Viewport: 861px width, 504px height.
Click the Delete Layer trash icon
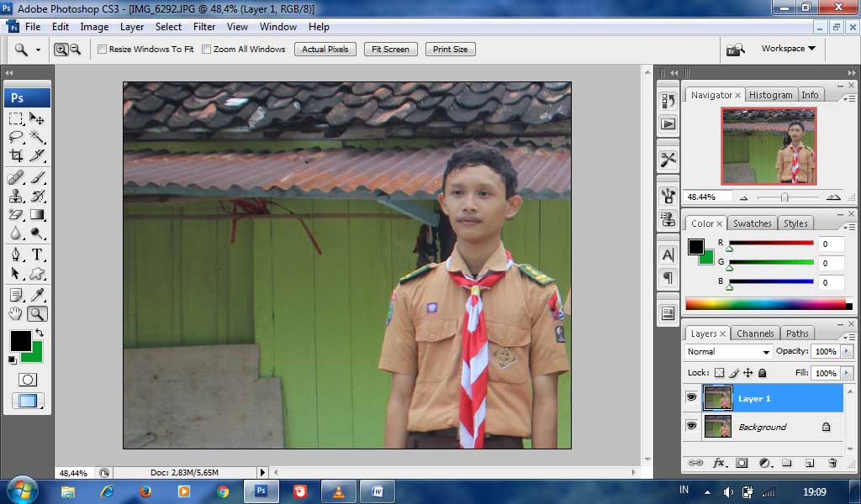(832, 463)
